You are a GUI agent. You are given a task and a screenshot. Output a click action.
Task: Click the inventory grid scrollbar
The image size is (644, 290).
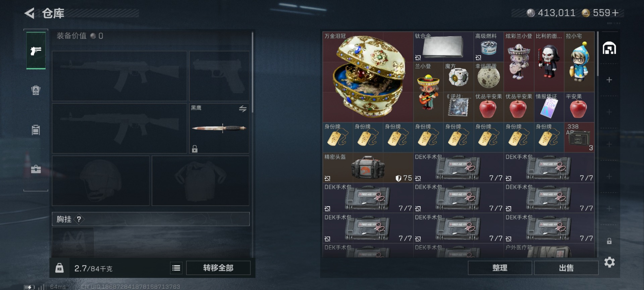[x=597, y=54]
